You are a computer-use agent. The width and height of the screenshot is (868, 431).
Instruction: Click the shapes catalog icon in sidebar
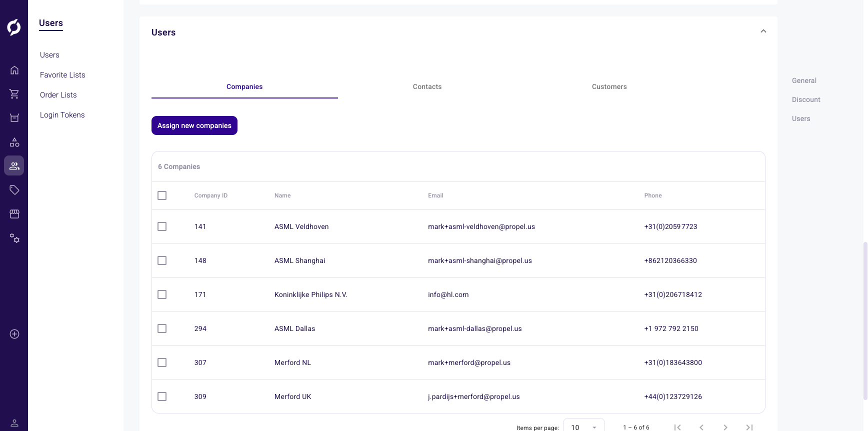coord(14,142)
